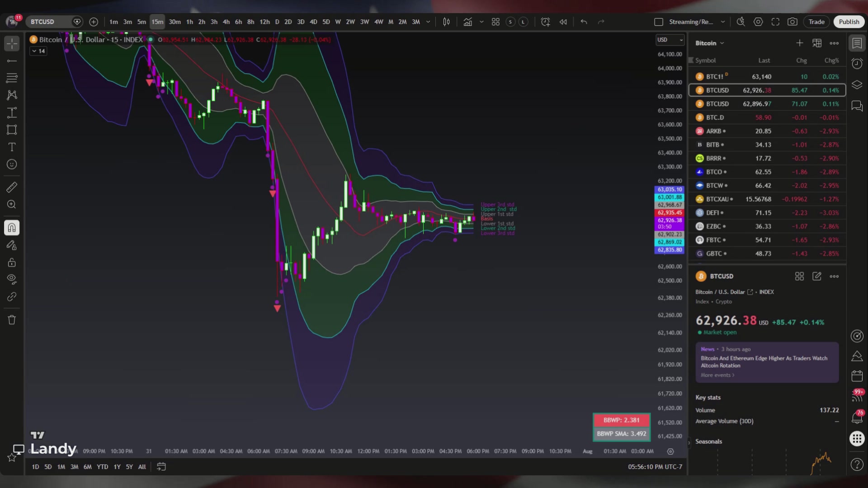The width and height of the screenshot is (868, 488).
Task: Expand the Bitcoin watchlist name dropdown
Action: pyautogui.click(x=722, y=43)
